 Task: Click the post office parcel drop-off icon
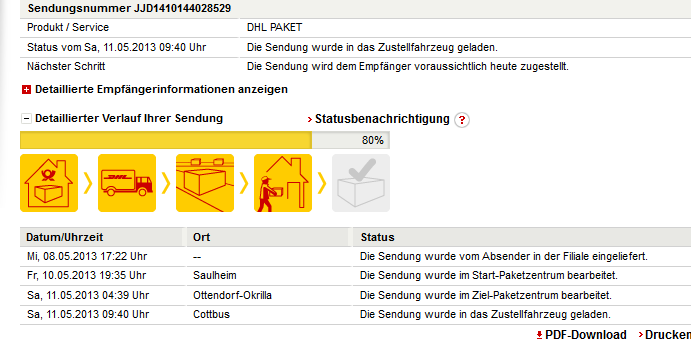coord(49,183)
